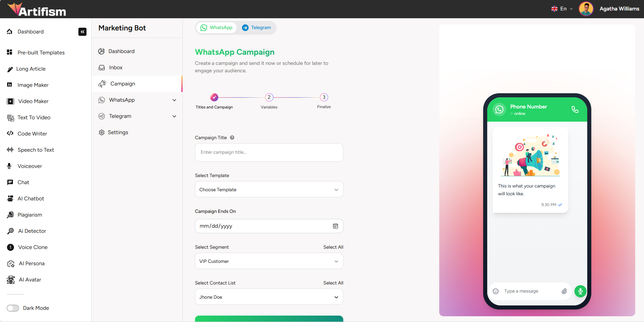This screenshot has height=322, width=644.
Task: Open Speech to Text feature
Action: click(x=36, y=150)
